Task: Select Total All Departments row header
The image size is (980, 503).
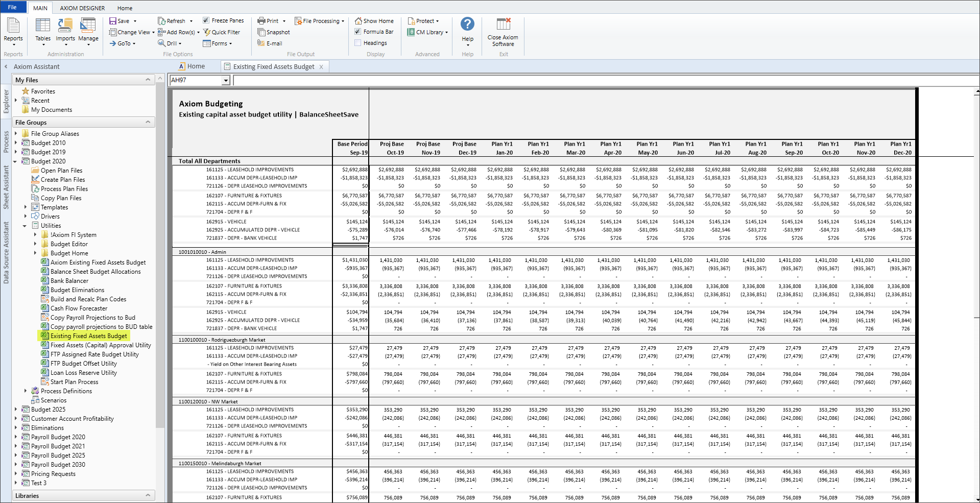Action: 209,161
